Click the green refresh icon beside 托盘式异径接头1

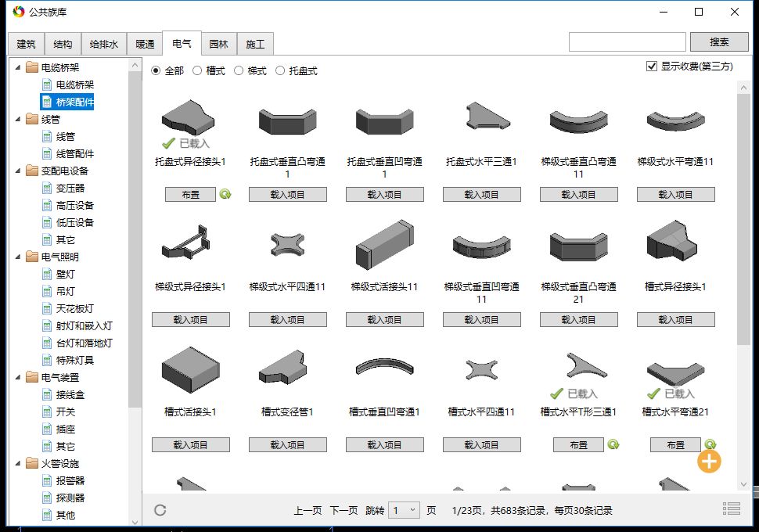pyautogui.click(x=225, y=195)
